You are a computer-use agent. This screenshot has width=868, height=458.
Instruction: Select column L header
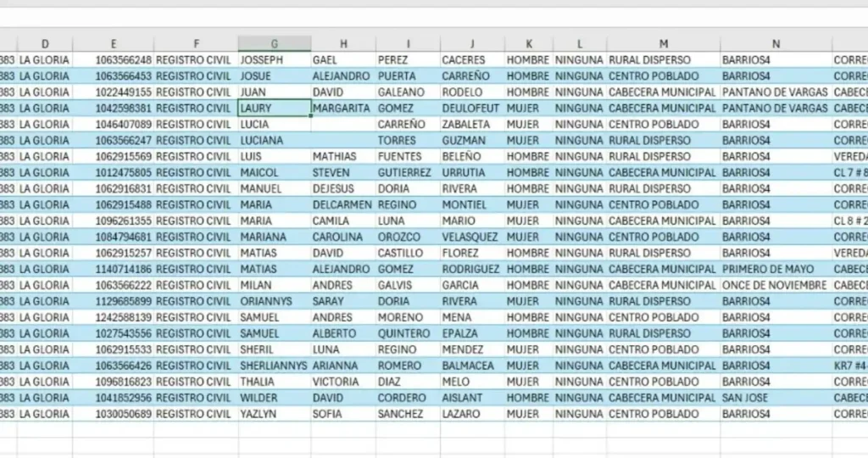pos(580,44)
